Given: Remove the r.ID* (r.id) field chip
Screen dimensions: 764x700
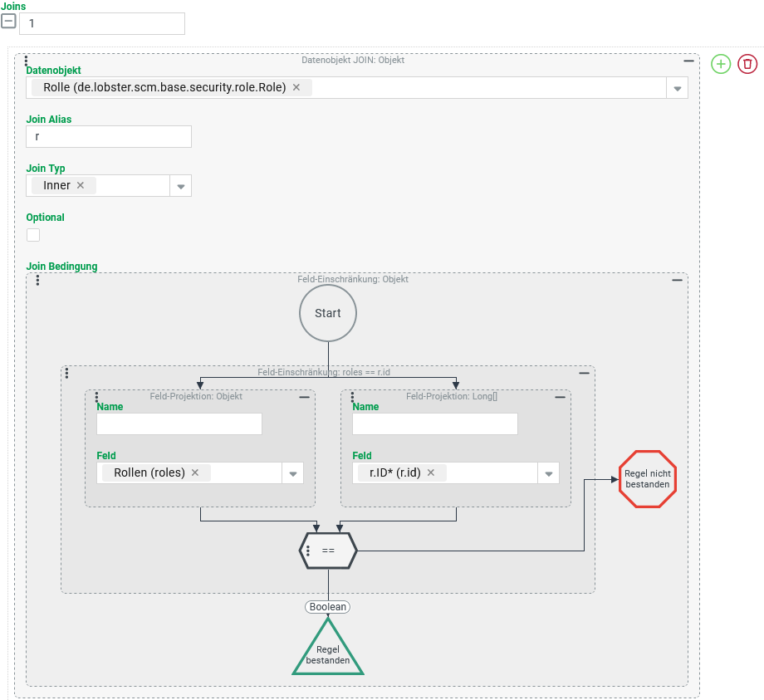Looking at the screenshot, I should (x=431, y=472).
